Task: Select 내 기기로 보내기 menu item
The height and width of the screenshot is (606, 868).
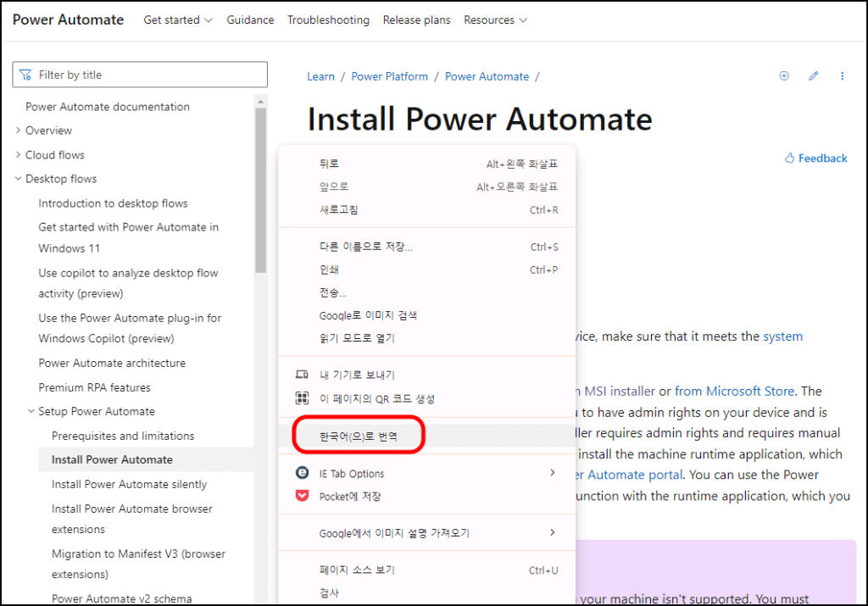Action: click(427, 375)
